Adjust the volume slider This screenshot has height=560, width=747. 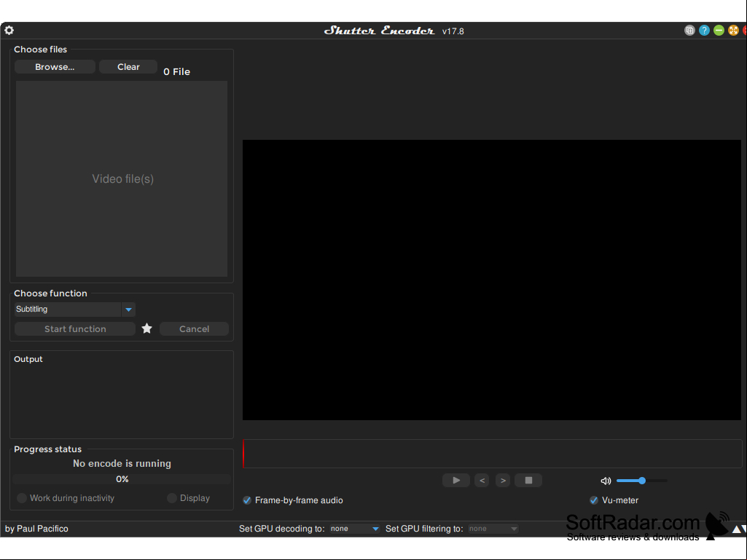(x=642, y=481)
